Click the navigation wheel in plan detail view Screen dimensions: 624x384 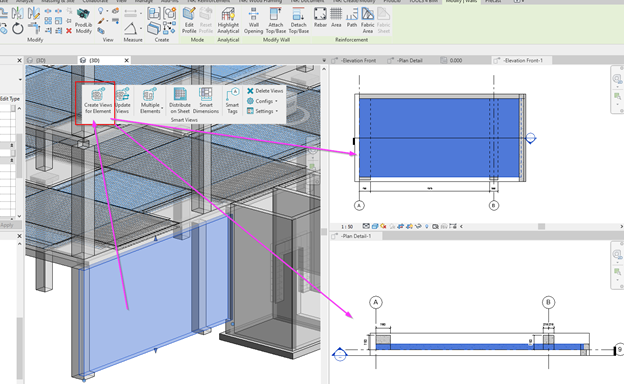(x=617, y=254)
